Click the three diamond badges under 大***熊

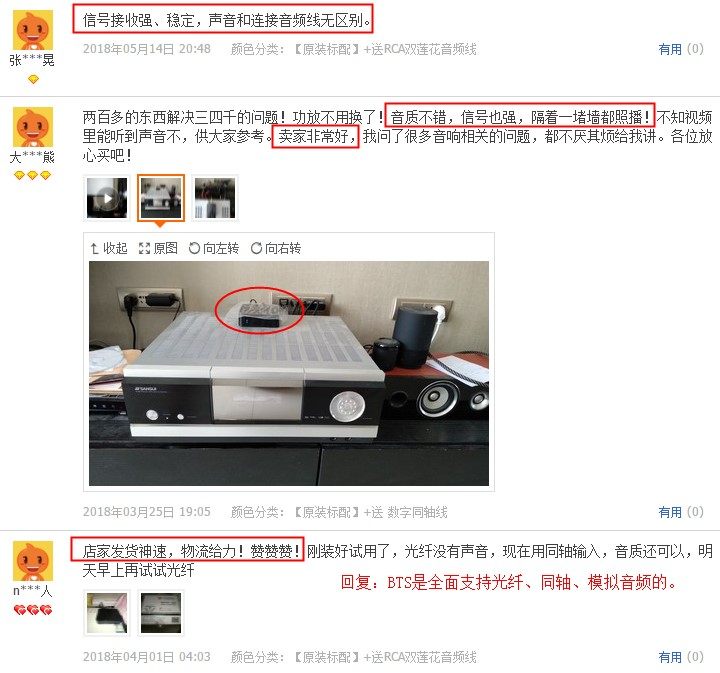pos(33,175)
